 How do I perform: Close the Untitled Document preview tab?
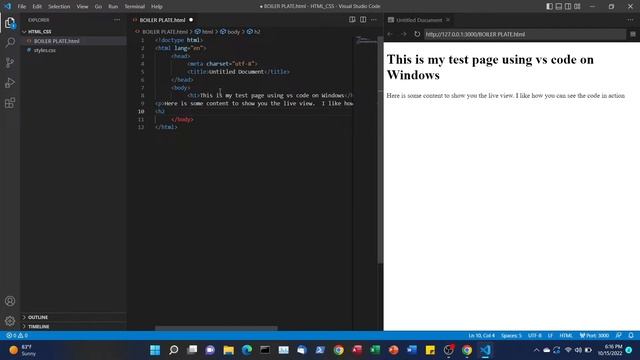click(x=448, y=20)
